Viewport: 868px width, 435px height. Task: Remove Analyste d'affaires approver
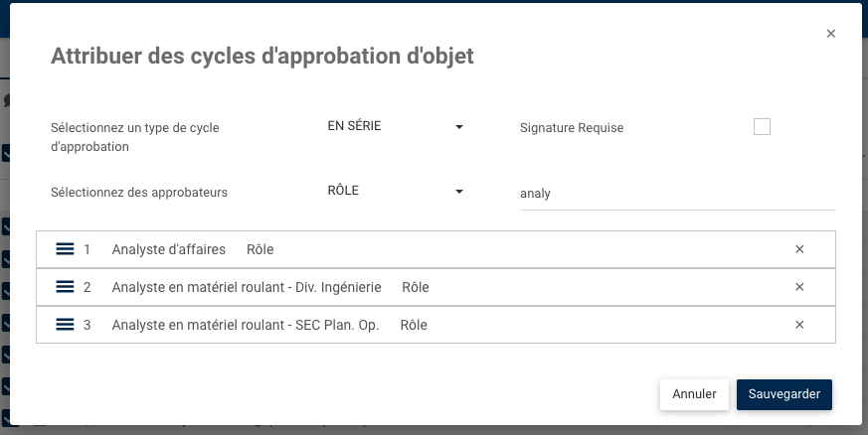pos(799,249)
